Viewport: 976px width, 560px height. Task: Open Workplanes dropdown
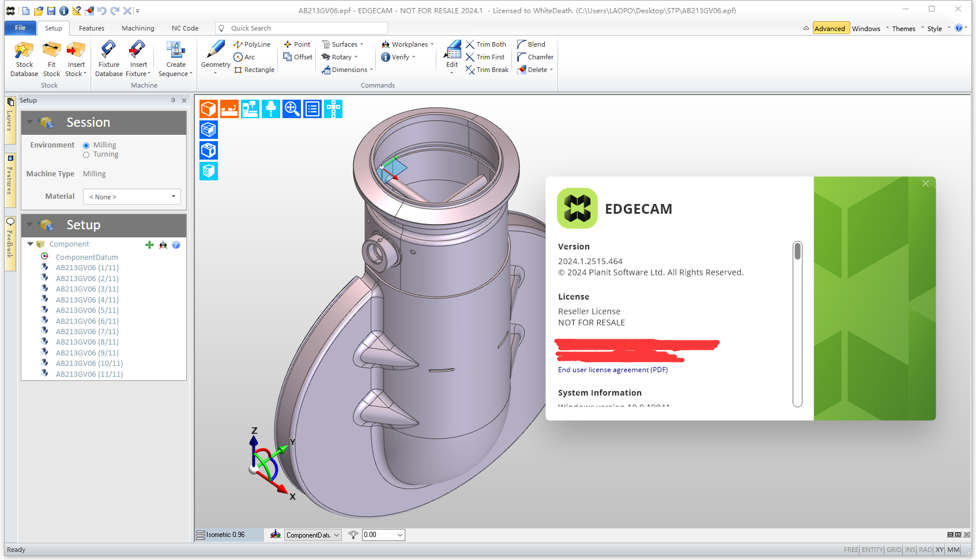click(x=408, y=44)
